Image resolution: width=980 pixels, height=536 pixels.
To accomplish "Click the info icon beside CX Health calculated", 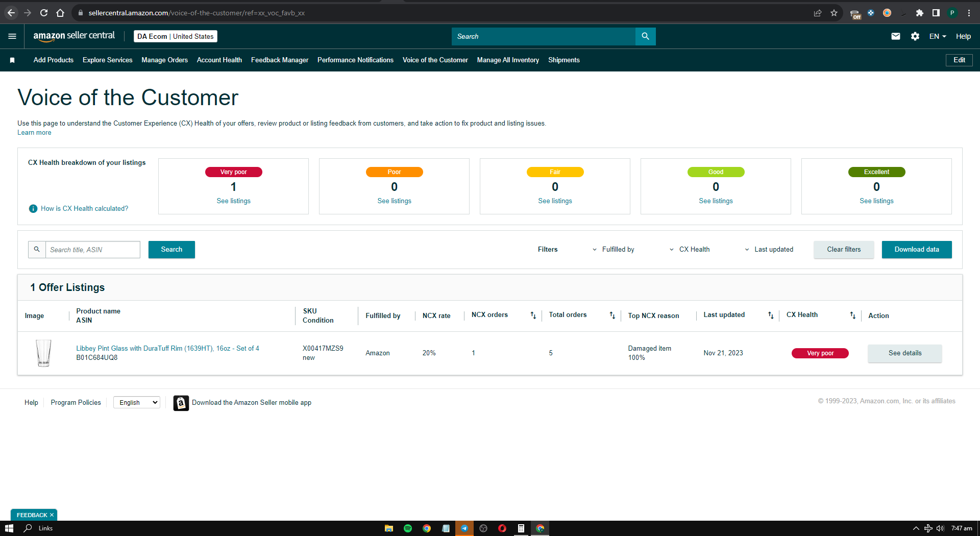I will click(x=33, y=208).
